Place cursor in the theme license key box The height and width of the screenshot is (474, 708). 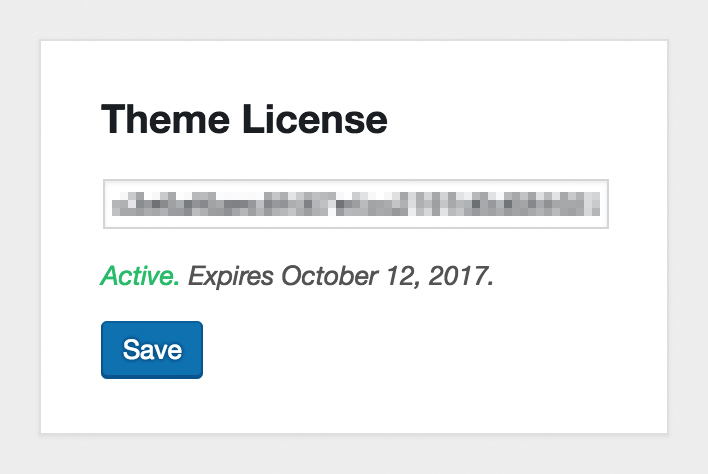tap(356, 204)
